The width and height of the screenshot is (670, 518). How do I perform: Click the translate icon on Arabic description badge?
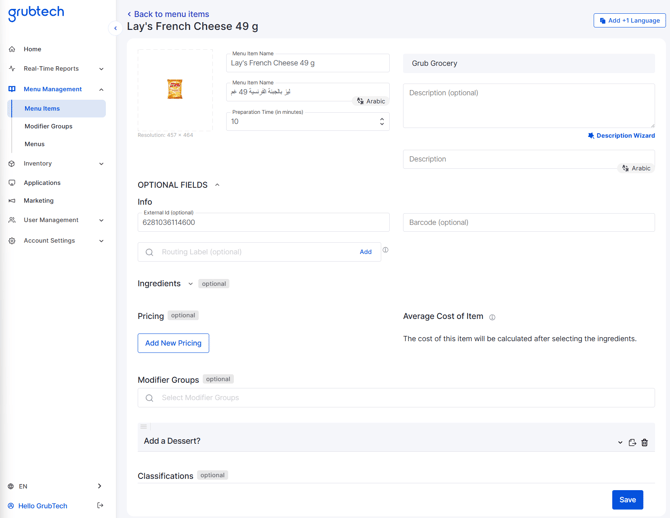coord(625,168)
